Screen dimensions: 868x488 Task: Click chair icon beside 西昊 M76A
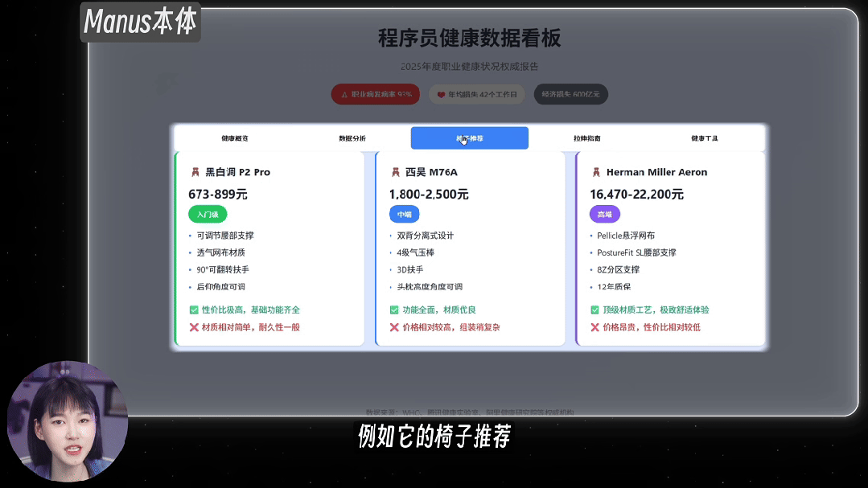point(395,172)
